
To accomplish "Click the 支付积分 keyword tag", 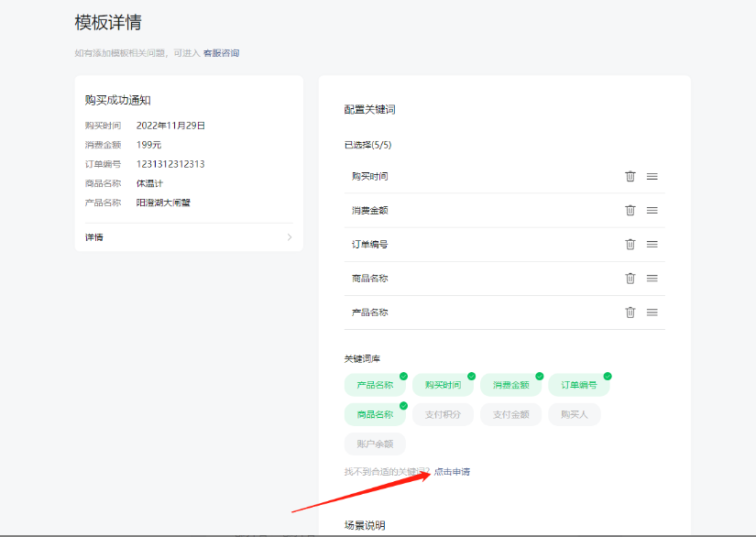I will coord(443,414).
